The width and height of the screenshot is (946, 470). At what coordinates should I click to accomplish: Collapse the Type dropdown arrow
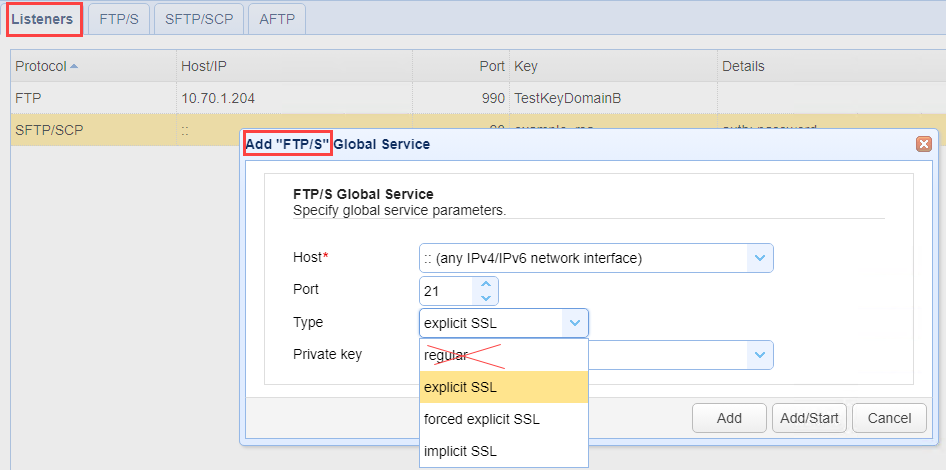coord(575,323)
